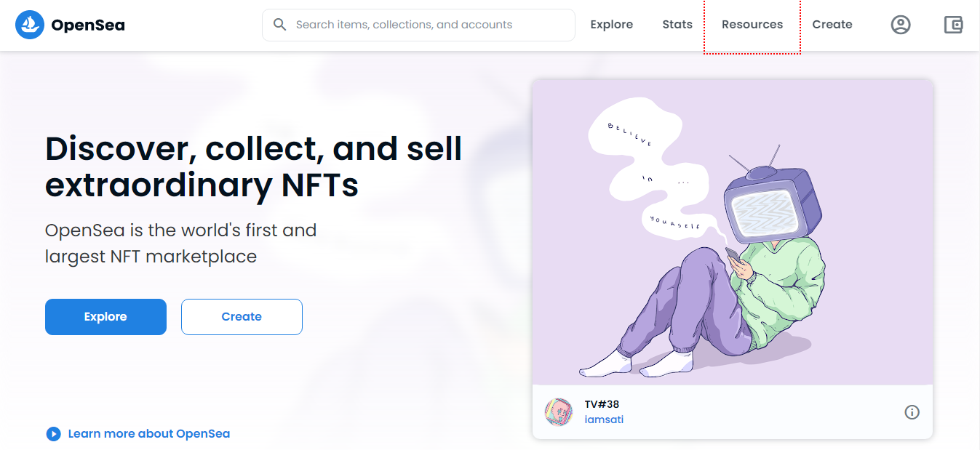
Task: Show info for the featured NFT
Action: pos(912,412)
